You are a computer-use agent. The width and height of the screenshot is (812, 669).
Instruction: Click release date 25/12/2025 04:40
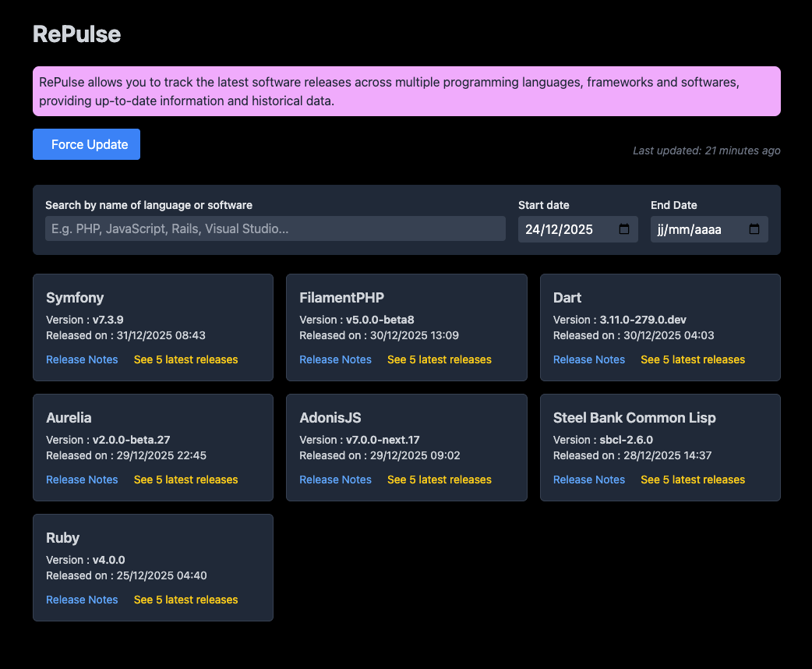(x=161, y=575)
